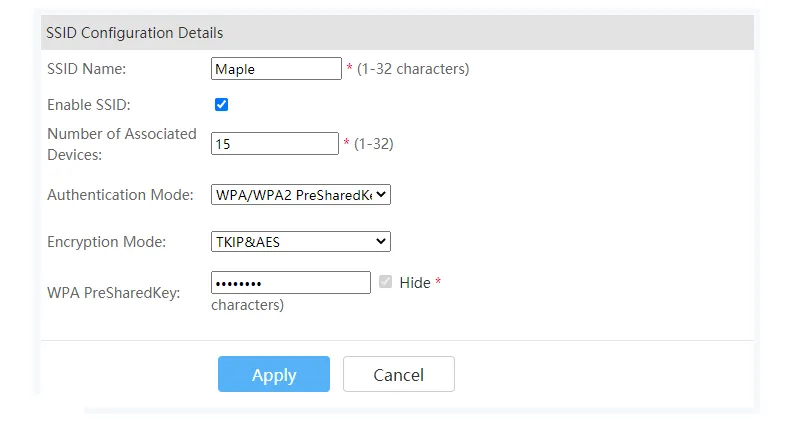Click the "SSID Name:" label

[x=86, y=69]
